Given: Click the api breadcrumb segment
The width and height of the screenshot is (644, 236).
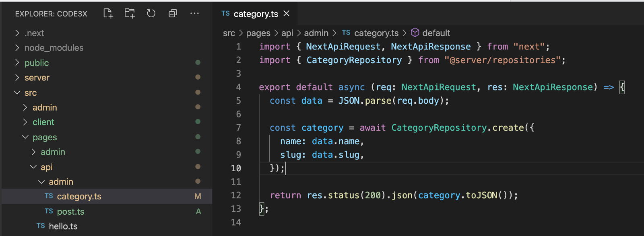Looking at the screenshot, I should tap(287, 33).
